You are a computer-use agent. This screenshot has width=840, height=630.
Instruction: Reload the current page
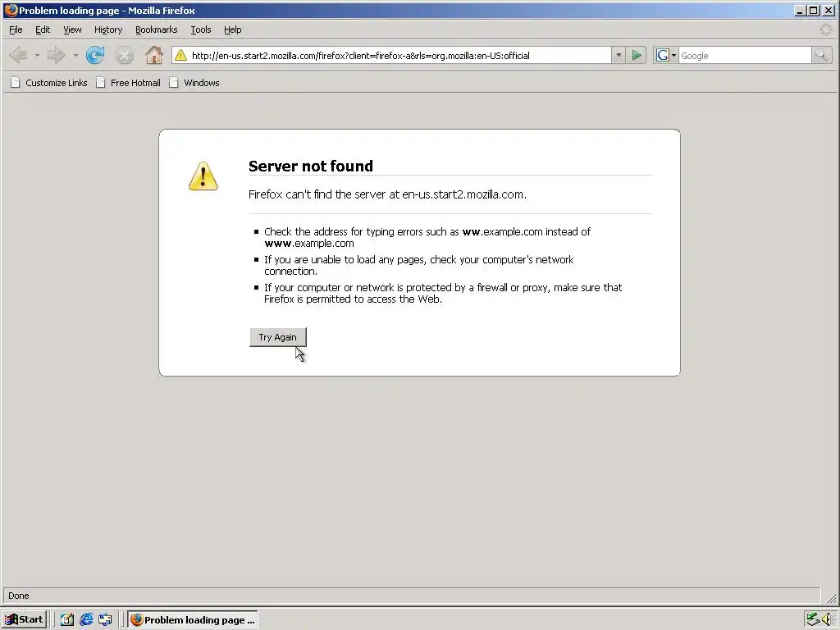95,55
